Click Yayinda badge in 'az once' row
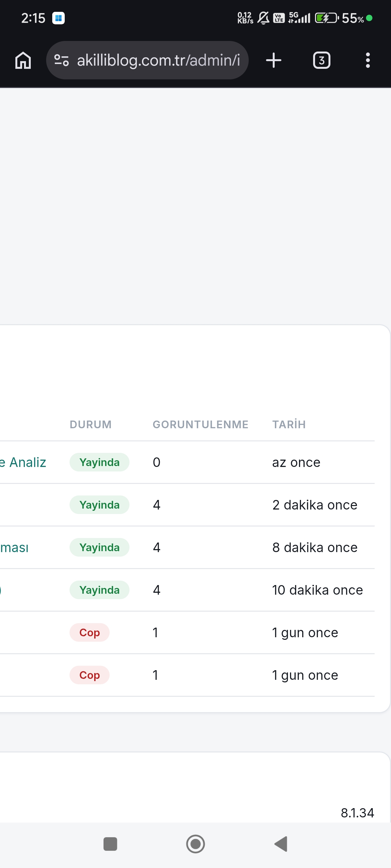 click(100, 462)
